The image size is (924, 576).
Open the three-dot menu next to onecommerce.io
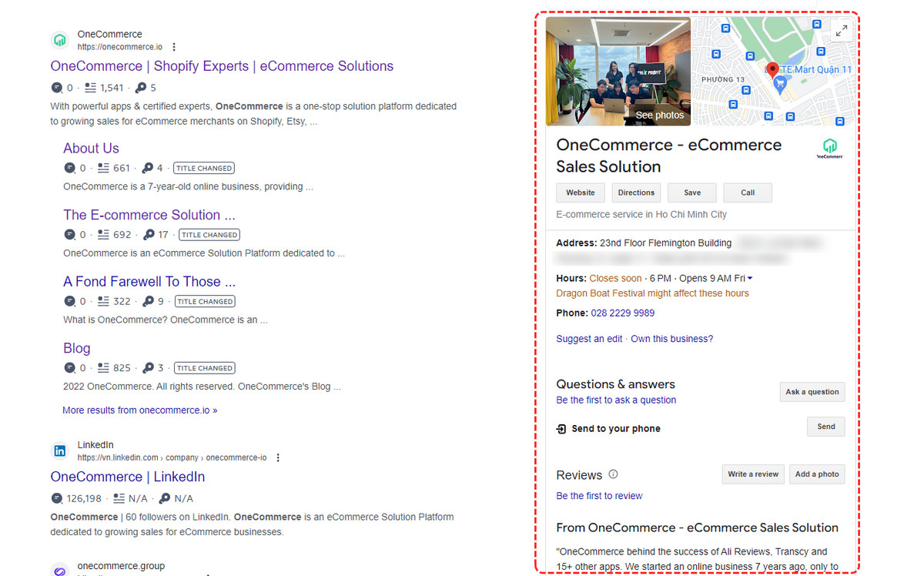click(x=174, y=47)
